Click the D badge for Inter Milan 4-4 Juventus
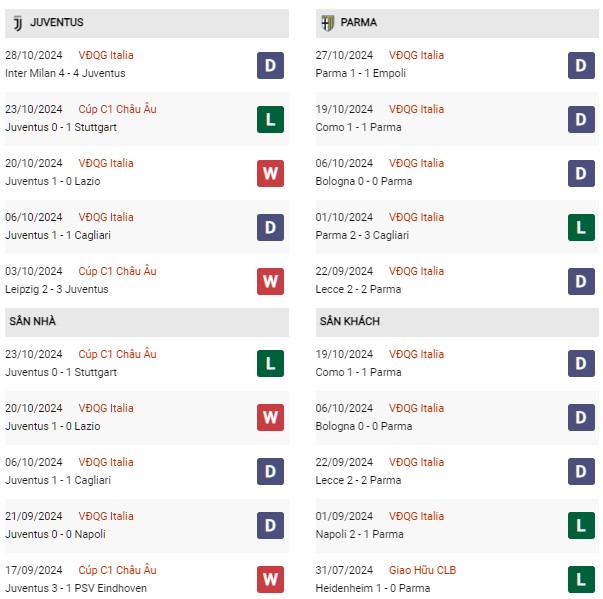The height and width of the screenshot is (599, 603). [x=270, y=65]
